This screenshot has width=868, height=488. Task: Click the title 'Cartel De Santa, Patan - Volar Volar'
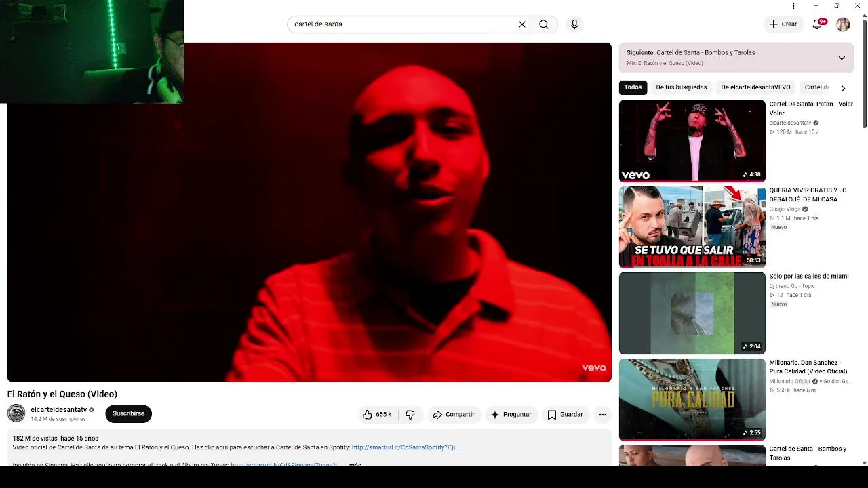coord(811,108)
